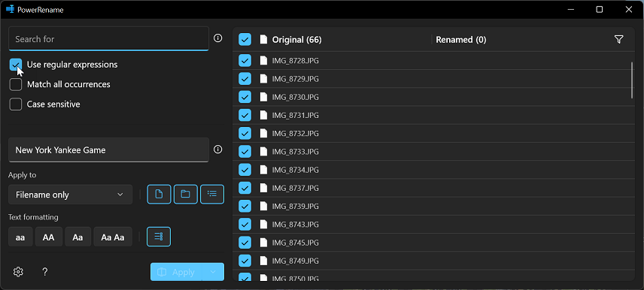
Task: Open PowerRename settings gear
Action: [x=18, y=271]
